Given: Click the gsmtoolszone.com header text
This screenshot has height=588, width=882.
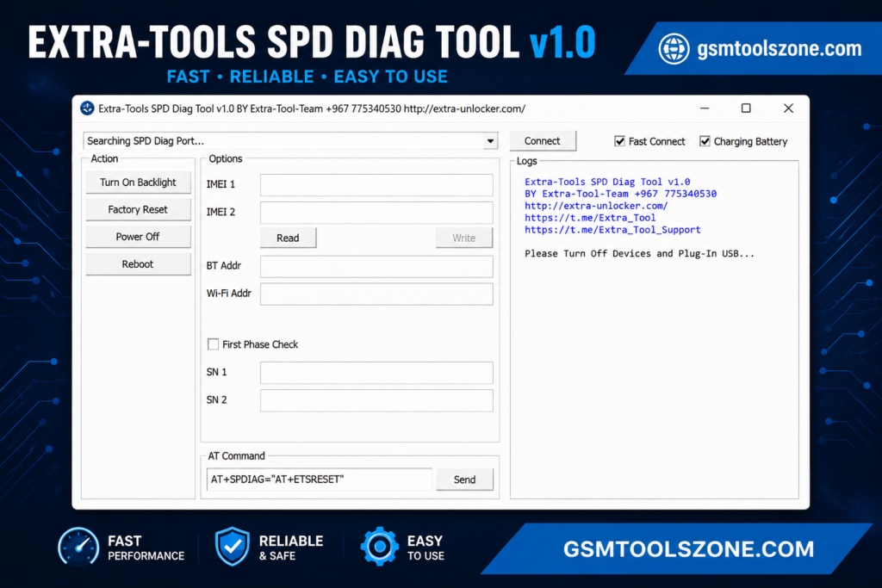Looking at the screenshot, I should tap(779, 49).
